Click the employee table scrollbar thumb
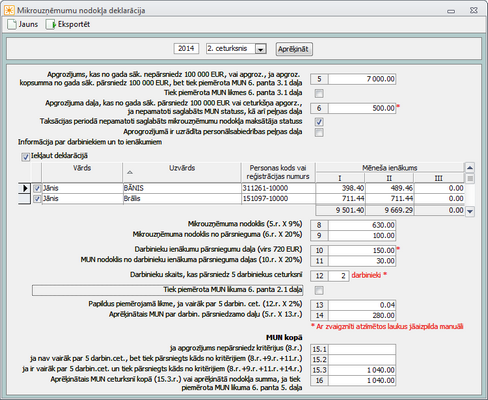This screenshot has width=488, height=400. click(x=470, y=178)
